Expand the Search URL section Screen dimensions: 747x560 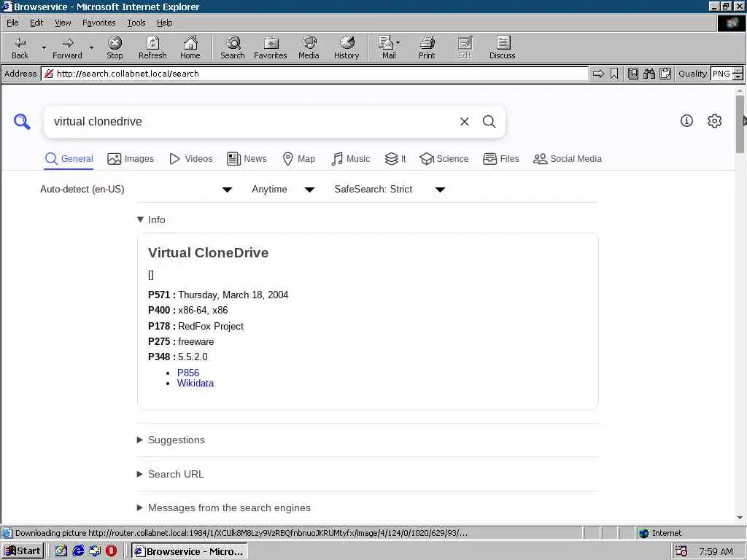(170, 474)
